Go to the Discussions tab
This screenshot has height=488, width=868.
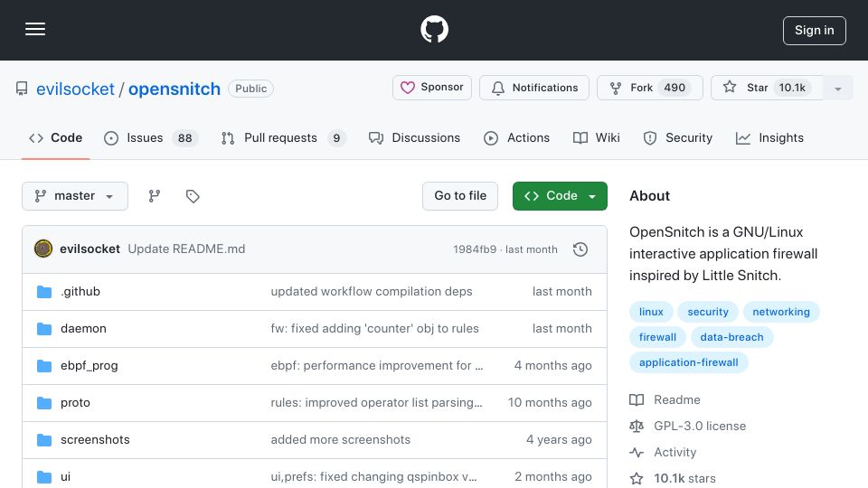(415, 137)
